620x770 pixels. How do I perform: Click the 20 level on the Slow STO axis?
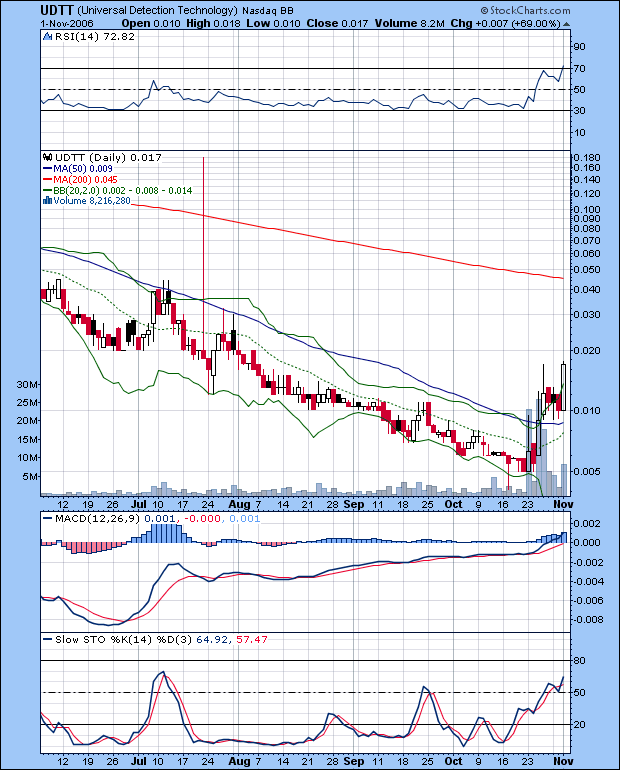click(579, 725)
